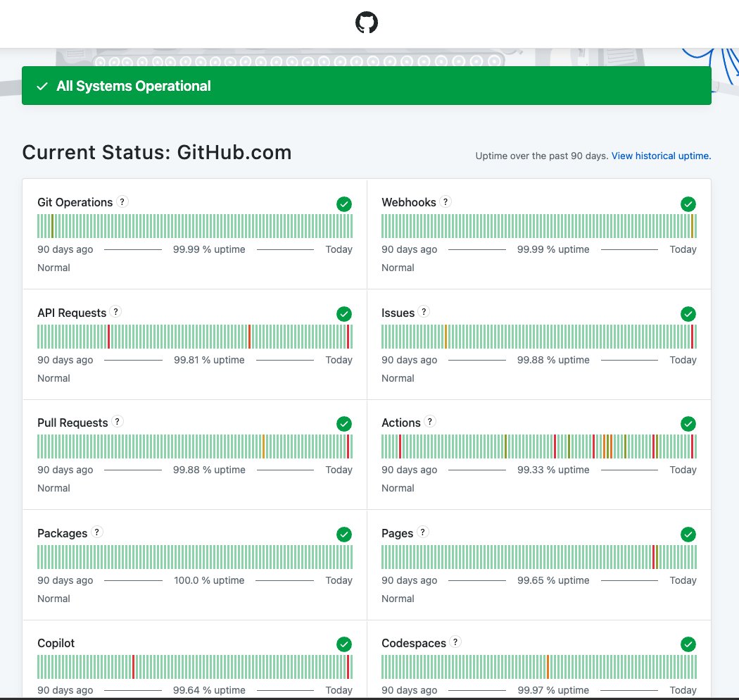The width and height of the screenshot is (739, 700).
Task: Click Copilot component name
Action: [56, 643]
